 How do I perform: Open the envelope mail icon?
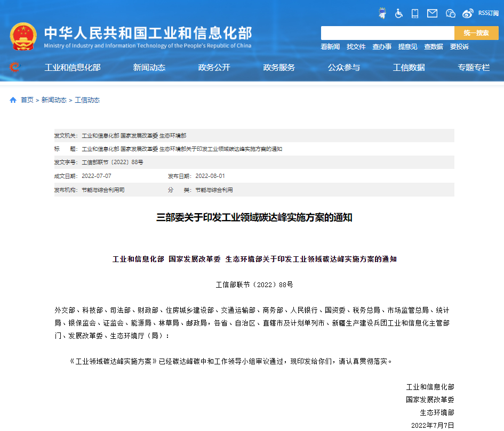(x=432, y=13)
